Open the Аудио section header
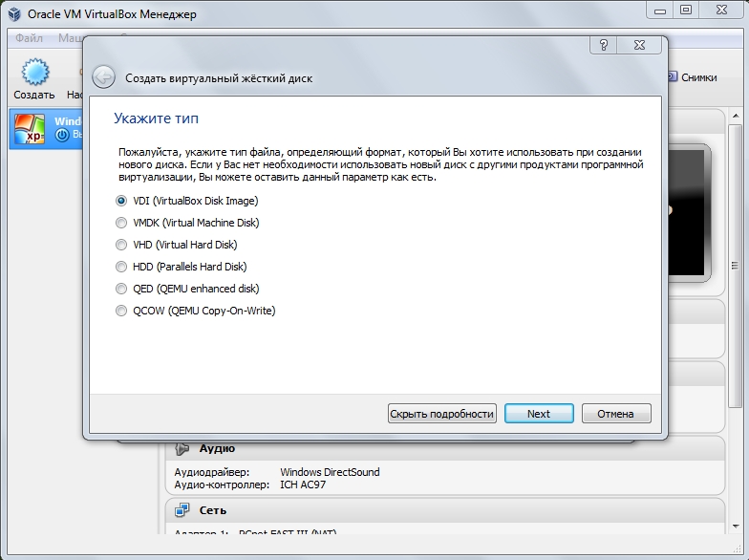749x560 pixels. (445, 448)
